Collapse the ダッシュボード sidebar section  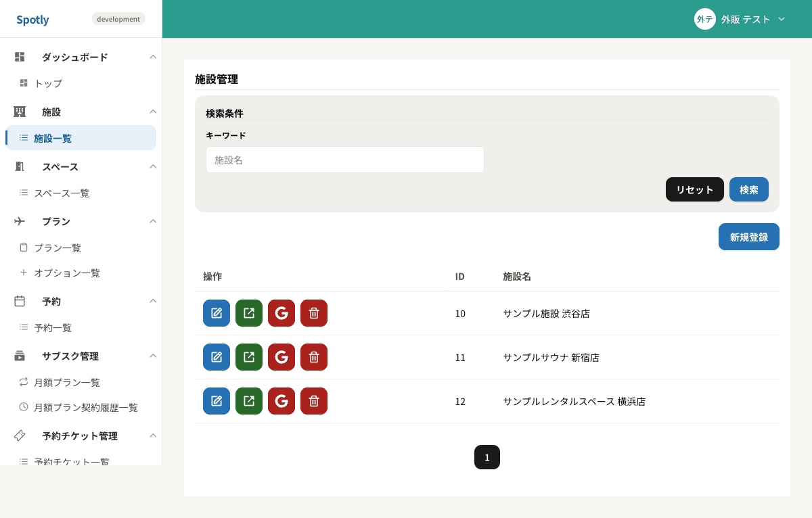pos(153,57)
